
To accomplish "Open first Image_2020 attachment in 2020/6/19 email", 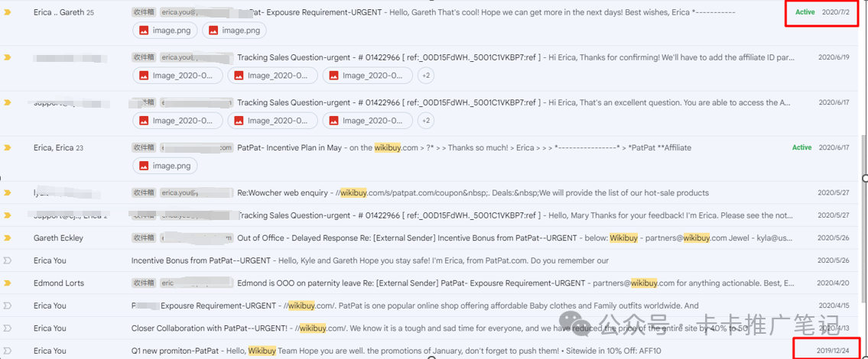I will 177,75.
